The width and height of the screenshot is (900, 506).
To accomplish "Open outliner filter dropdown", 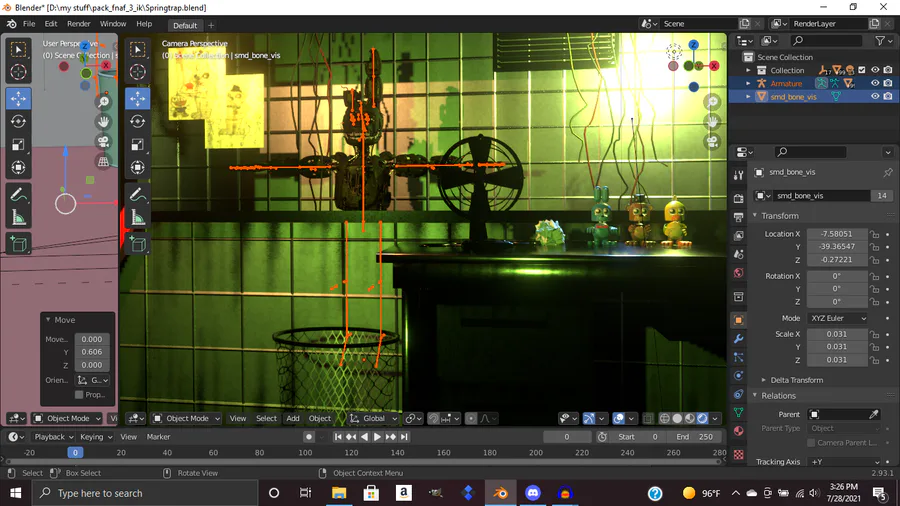I will click(883, 41).
